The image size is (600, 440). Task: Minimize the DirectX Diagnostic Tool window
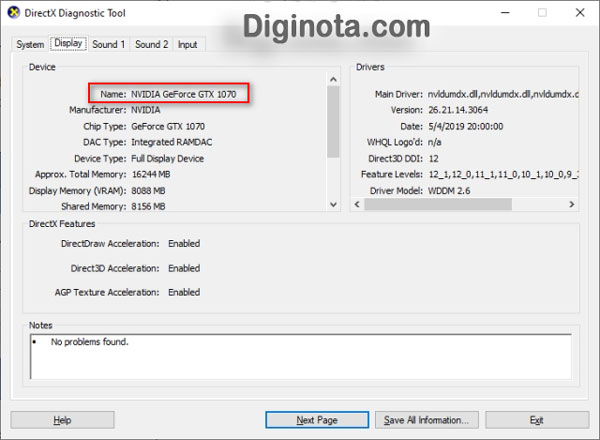point(505,13)
